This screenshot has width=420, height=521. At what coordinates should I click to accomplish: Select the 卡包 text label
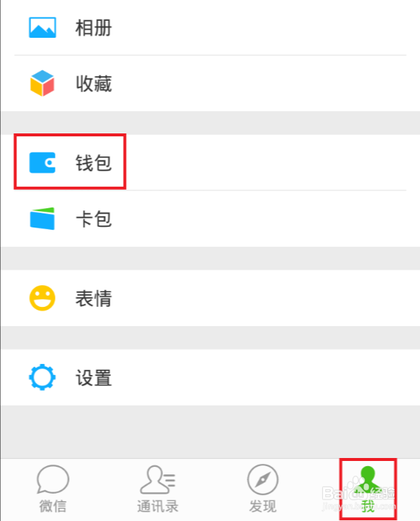pyautogui.click(x=93, y=219)
